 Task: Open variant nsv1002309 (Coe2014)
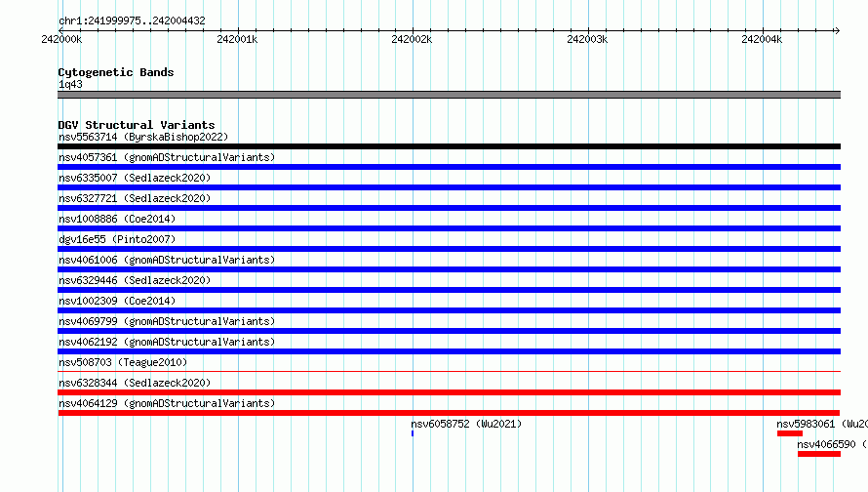117,301
